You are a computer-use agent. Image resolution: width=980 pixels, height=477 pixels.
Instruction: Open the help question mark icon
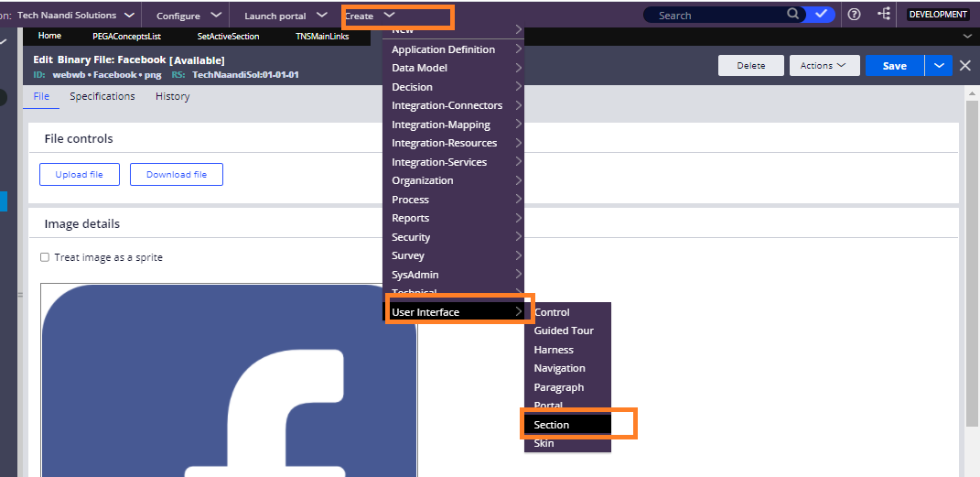[855, 15]
